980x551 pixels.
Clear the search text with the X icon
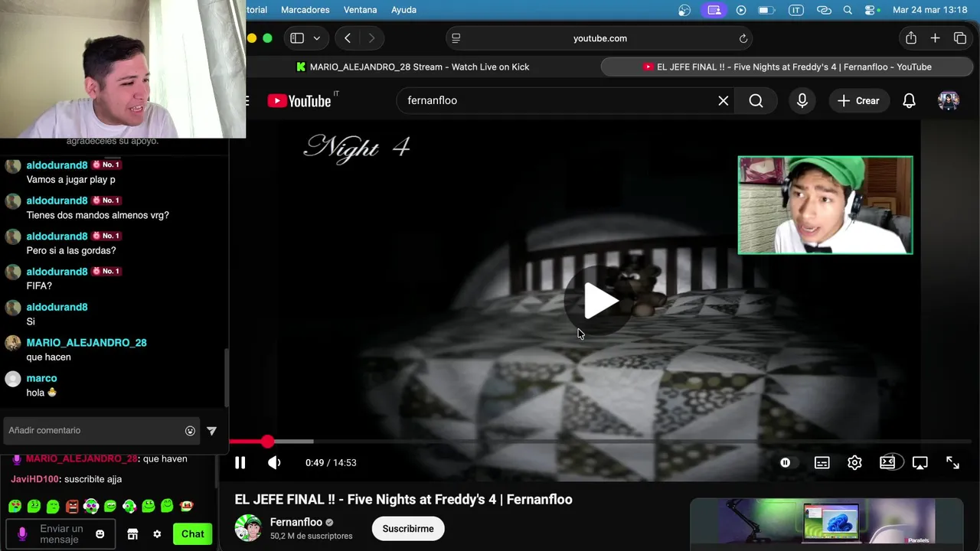tap(723, 100)
